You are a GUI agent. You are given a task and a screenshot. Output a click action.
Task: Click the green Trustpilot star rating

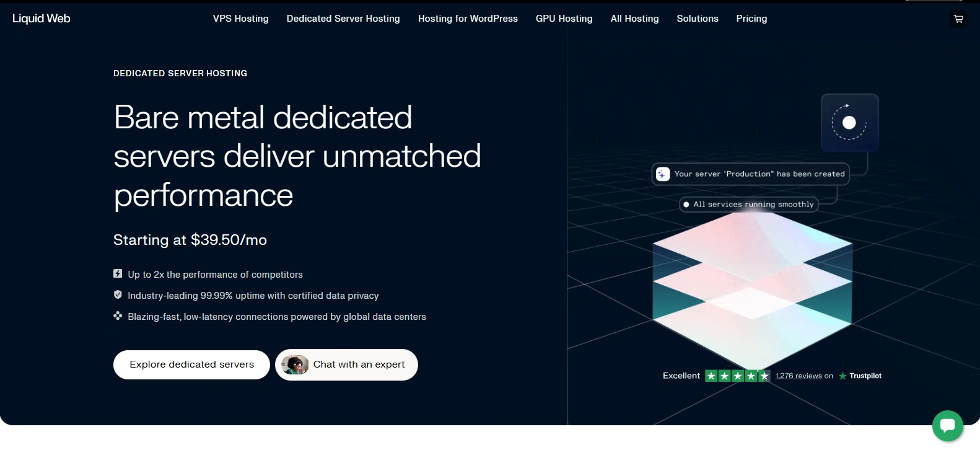click(x=738, y=376)
